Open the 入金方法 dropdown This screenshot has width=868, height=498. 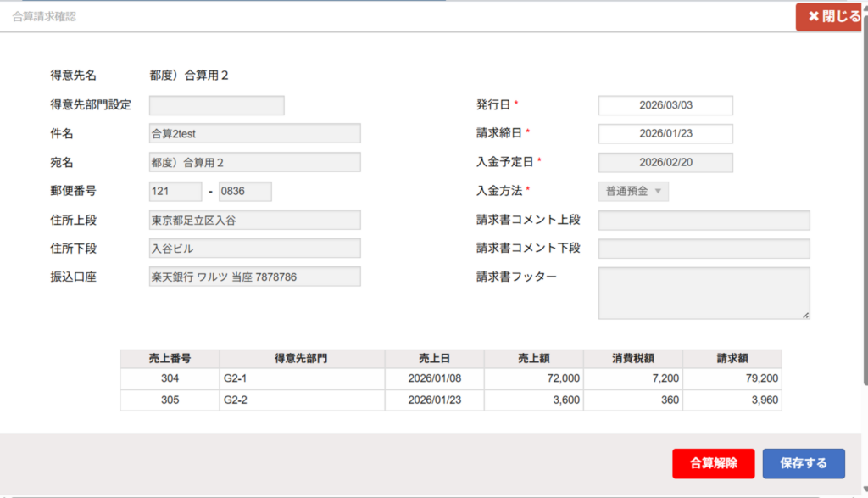point(633,191)
